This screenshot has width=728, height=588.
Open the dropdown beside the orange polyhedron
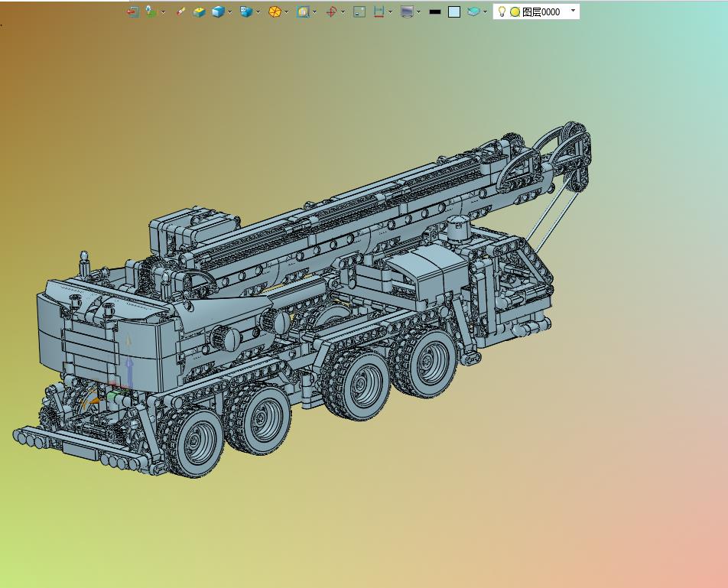(287, 12)
